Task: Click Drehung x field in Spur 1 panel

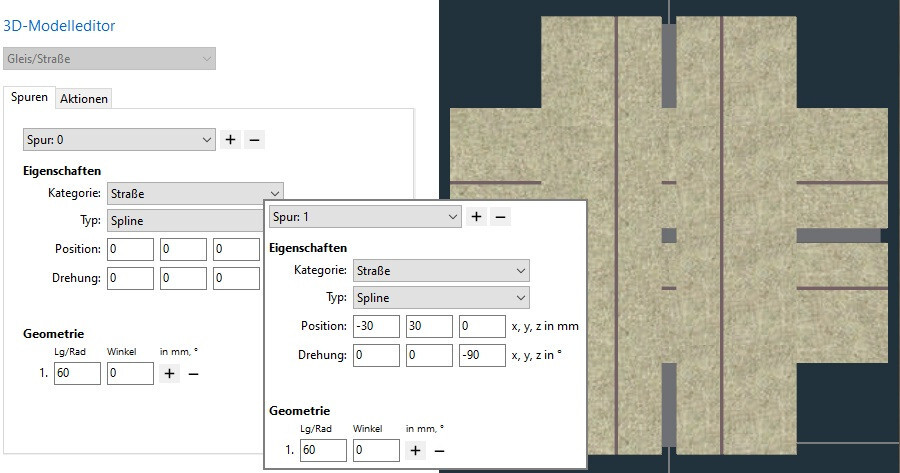Action: (376, 355)
